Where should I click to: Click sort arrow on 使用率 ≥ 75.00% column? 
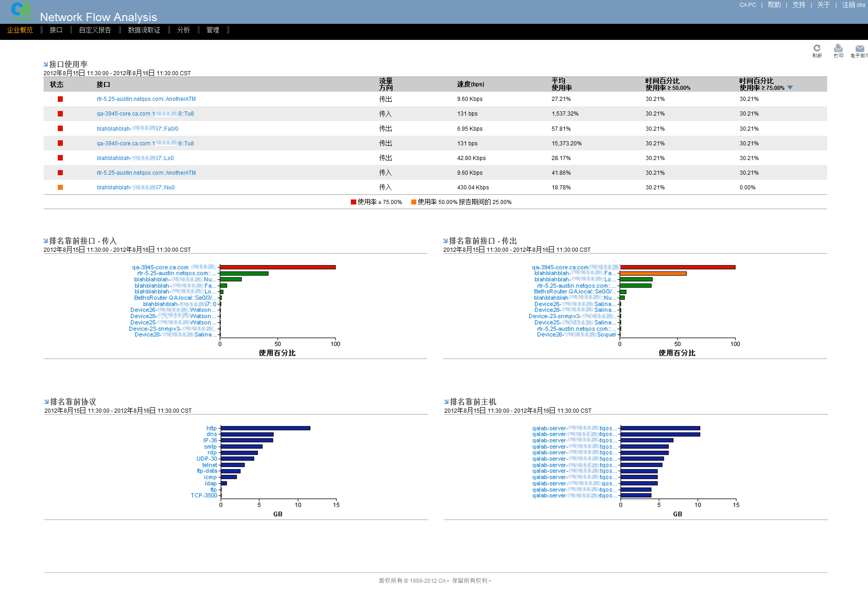pyautogui.click(x=790, y=88)
